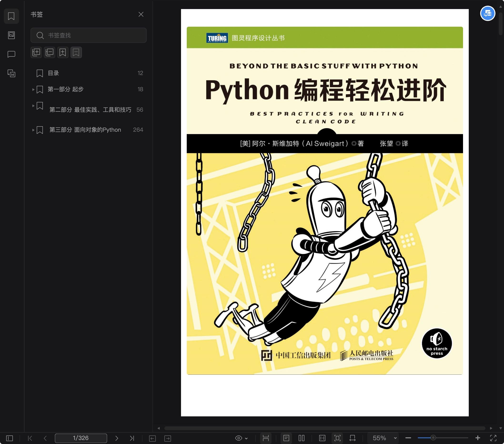Open the eye view mode dropdown
The height and width of the screenshot is (444, 504).
(241, 438)
